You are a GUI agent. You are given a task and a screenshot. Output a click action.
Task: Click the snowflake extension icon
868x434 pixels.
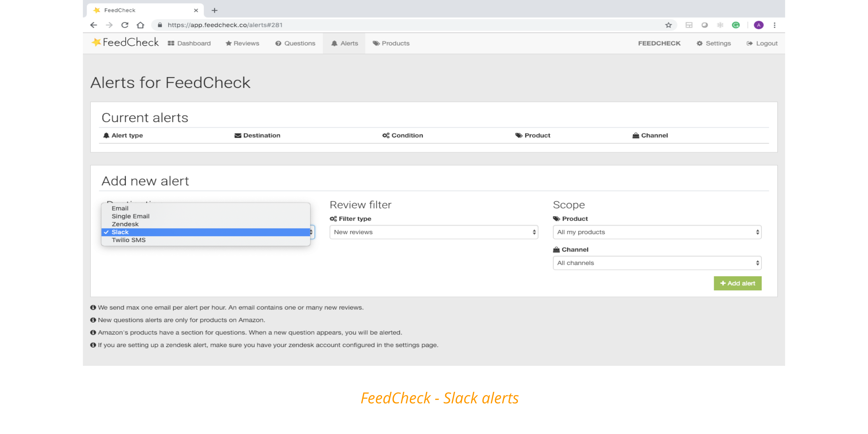[x=720, y=25]
